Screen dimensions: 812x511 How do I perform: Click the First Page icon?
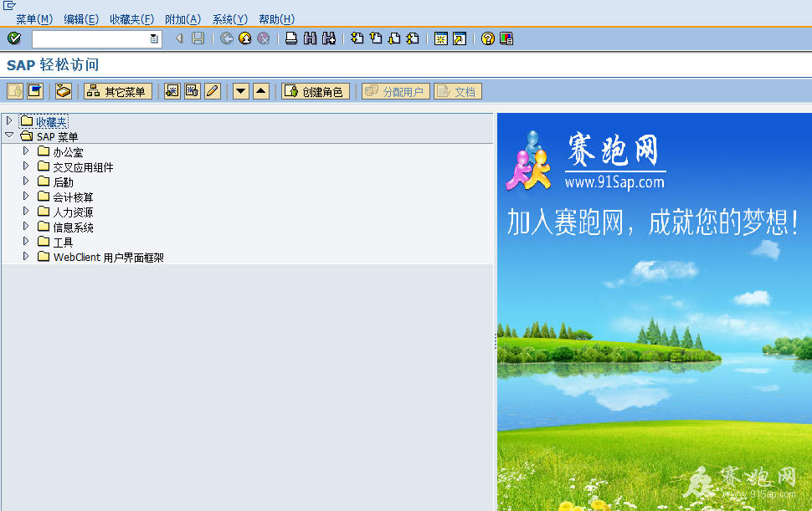(357, 38)
